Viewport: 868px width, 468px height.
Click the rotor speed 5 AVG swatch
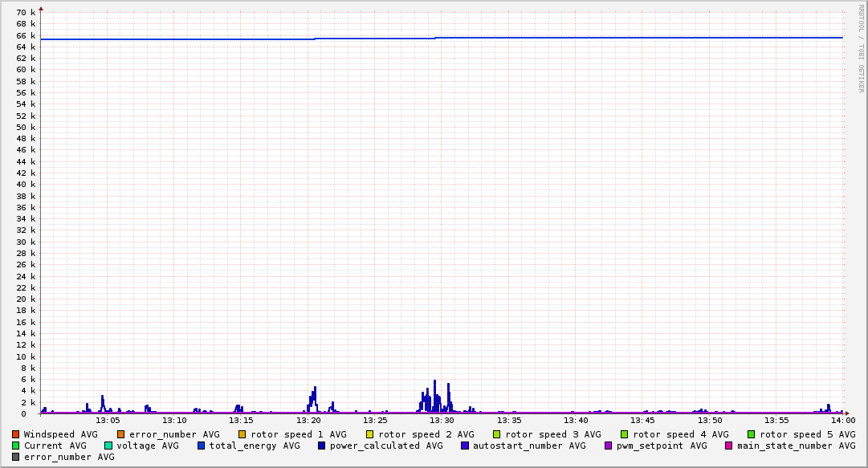tap(752, 434)
